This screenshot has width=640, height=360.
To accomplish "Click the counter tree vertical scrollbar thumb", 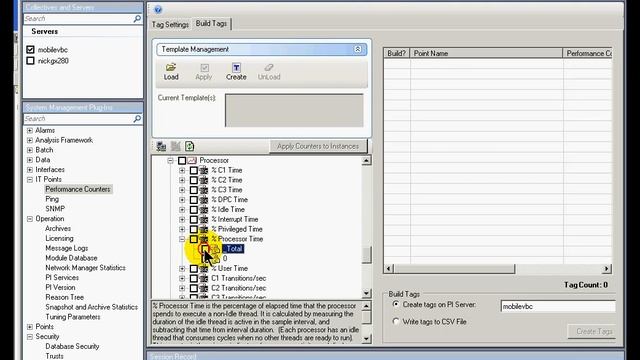I will point(367,255).
